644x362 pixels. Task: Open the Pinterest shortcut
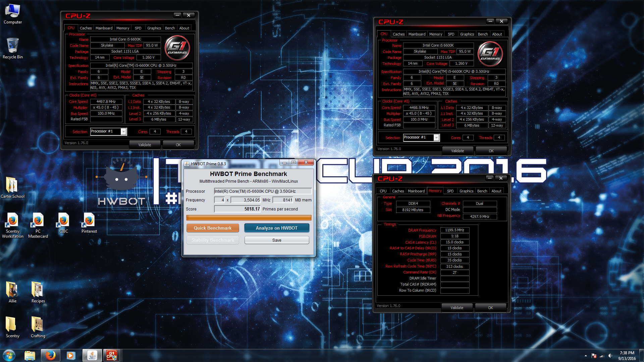89,223
